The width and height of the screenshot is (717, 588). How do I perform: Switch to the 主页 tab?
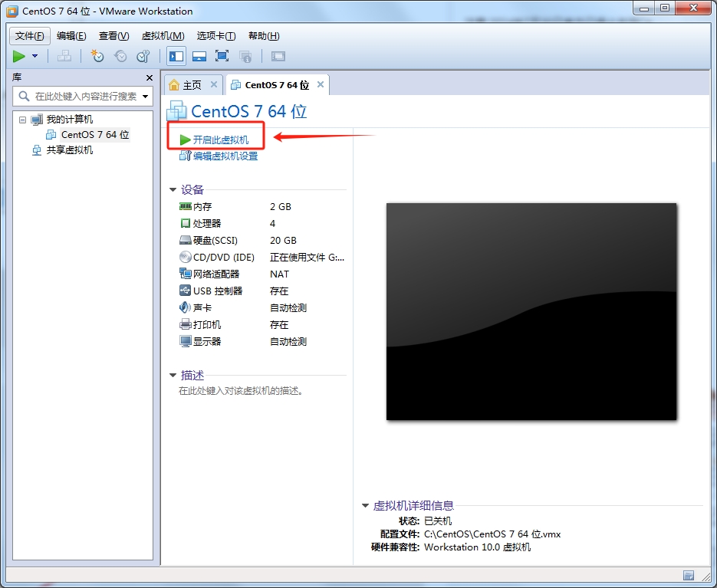pos(192,85)
